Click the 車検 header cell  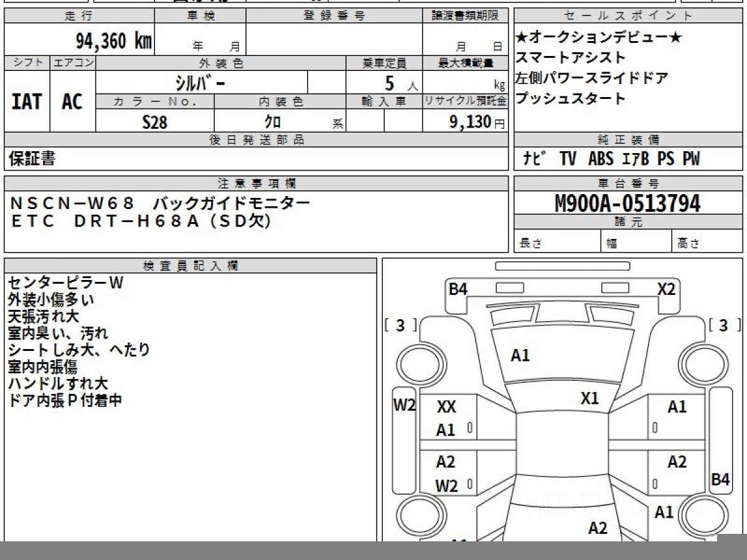point(200,16)
